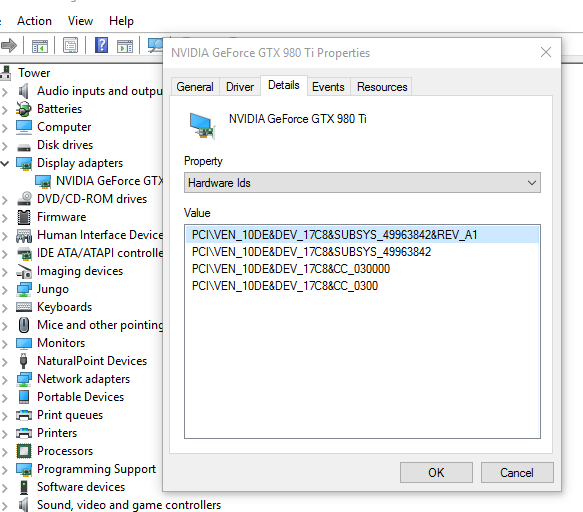Select NVIDIA GeForce GTX device in tree
The image size is (583, 512).
[110, 181]
